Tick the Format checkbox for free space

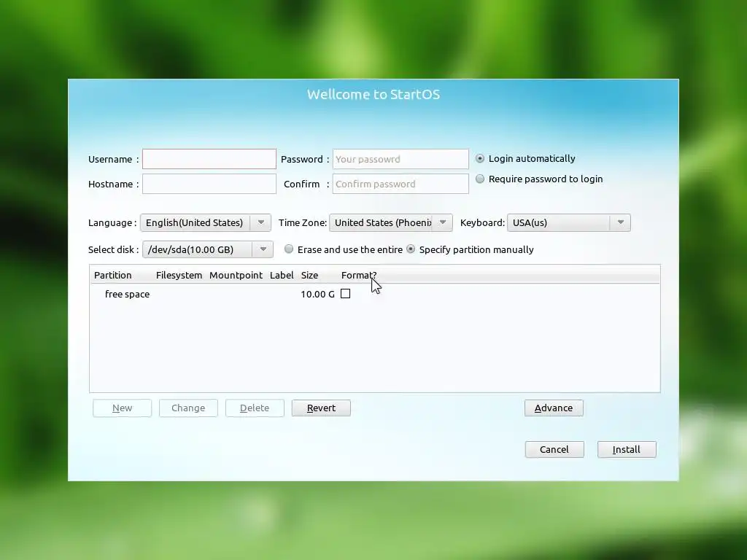coord(345,294)
